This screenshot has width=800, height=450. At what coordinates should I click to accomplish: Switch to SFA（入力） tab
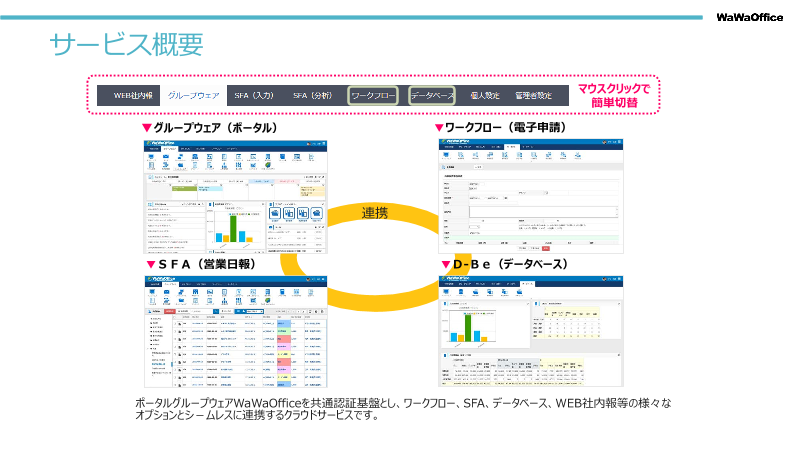pyautogui.click(x=254, y=95)
